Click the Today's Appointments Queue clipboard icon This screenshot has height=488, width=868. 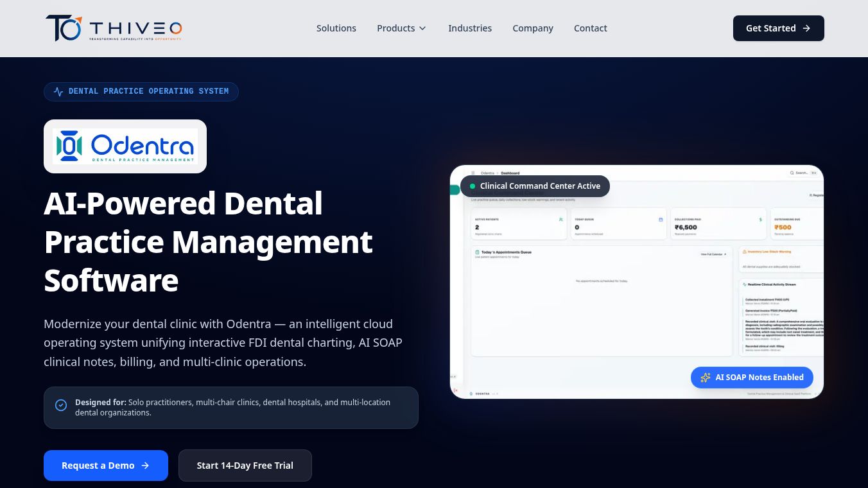pyautogui.click(x=477, y=252)
